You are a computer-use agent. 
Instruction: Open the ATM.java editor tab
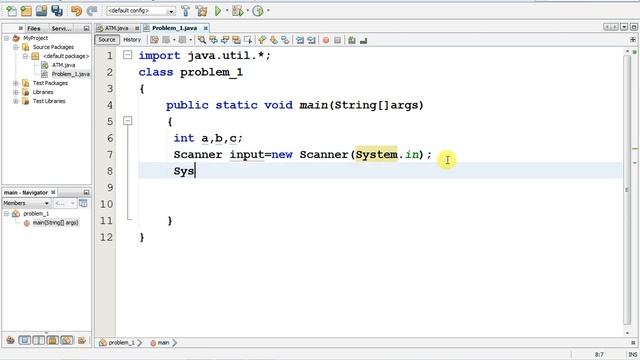(x=116, y=28)
